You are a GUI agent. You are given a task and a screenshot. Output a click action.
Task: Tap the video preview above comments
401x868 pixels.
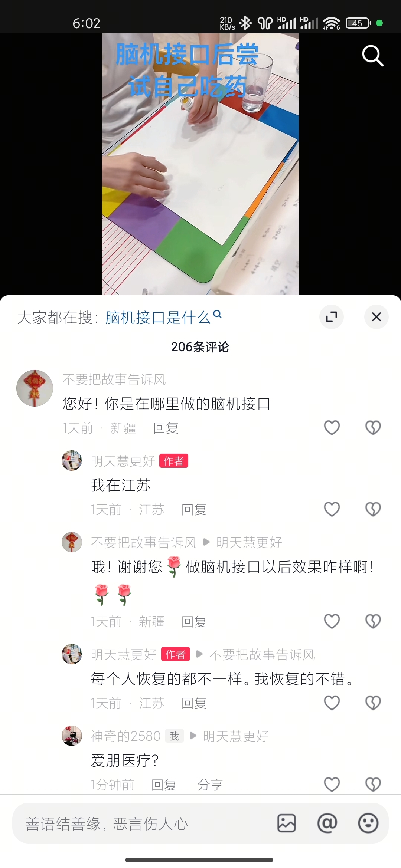200,164
